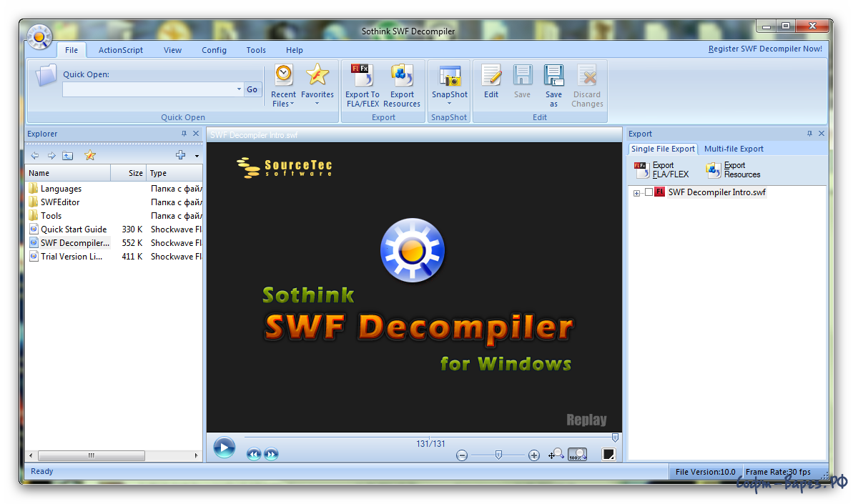Viewport: 853px width, 504px height.
Task: Step to previous frame
Action: pos(254,454)
